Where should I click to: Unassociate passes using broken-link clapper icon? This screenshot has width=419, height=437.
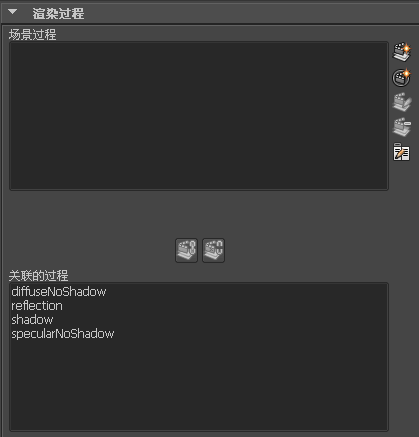(x=213, y=250)
